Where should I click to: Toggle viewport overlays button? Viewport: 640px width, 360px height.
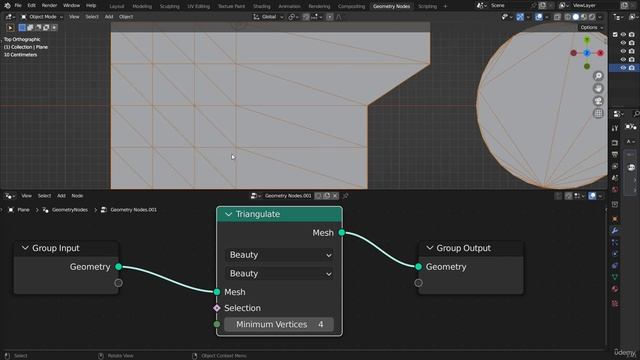click(x=539, y=17)
